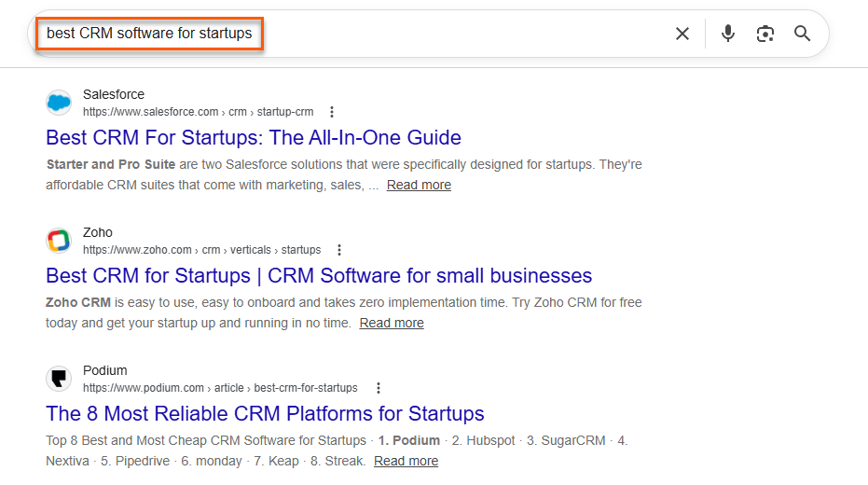Click the Podium site name
Screen dimensions: 868x485
point(105,370)
